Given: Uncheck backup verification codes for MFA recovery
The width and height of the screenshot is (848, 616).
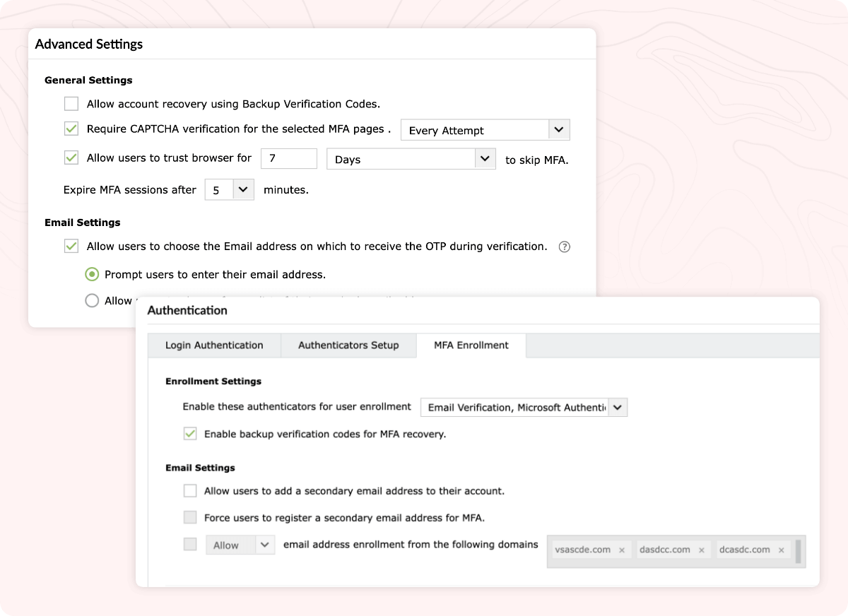Looking at the screenshot, I should tap(189, 434).
